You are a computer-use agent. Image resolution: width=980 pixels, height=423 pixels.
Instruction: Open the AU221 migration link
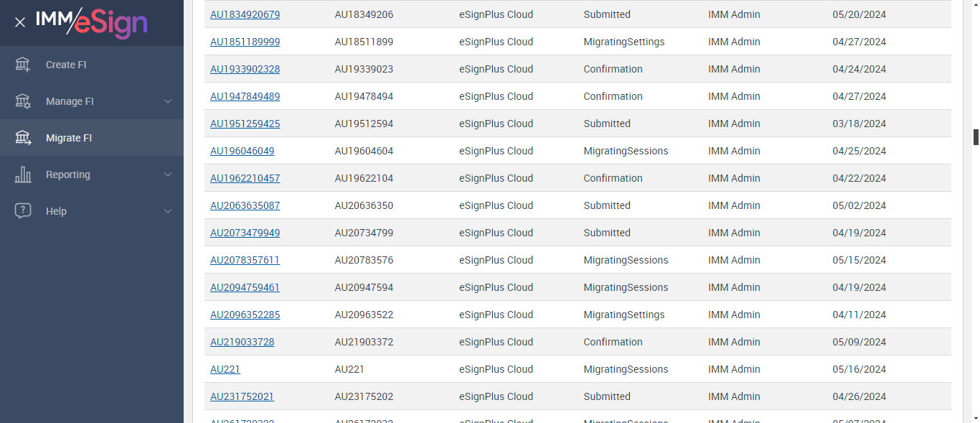pyautogui.click(x=225, y=369)
